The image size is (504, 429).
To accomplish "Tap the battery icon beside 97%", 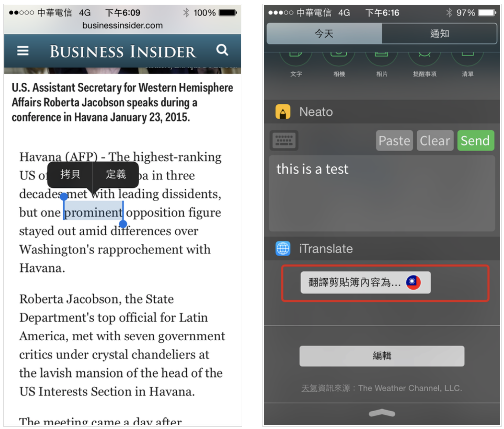I will (487, 13).
